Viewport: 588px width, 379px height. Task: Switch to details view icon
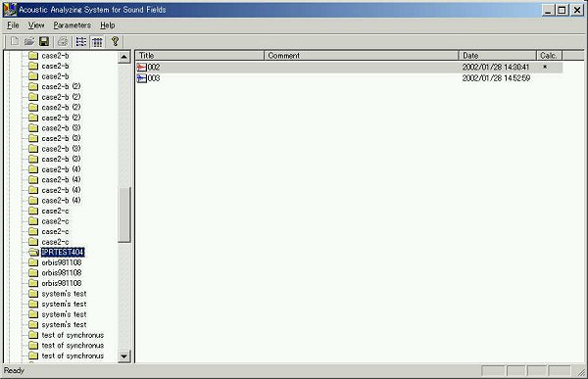tap(97, 41)
